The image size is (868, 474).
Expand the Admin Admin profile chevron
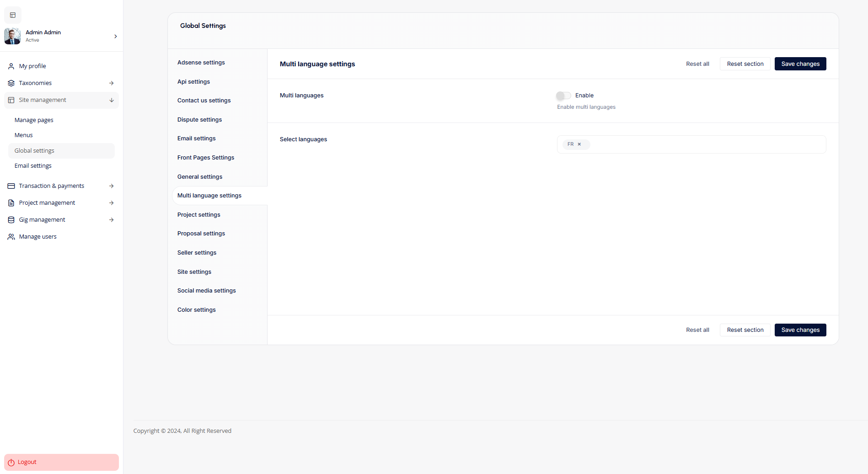115,36
